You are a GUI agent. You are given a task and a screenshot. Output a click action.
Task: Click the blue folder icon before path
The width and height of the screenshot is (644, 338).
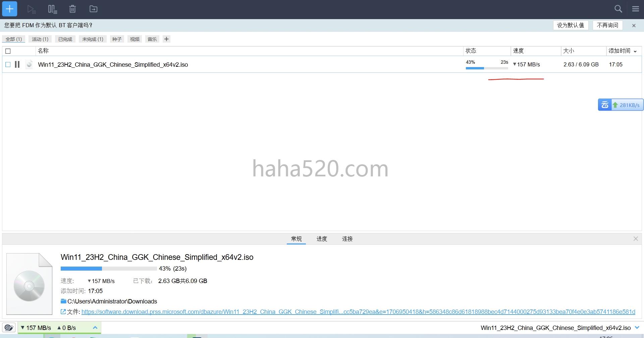click(x=63, y=301)
